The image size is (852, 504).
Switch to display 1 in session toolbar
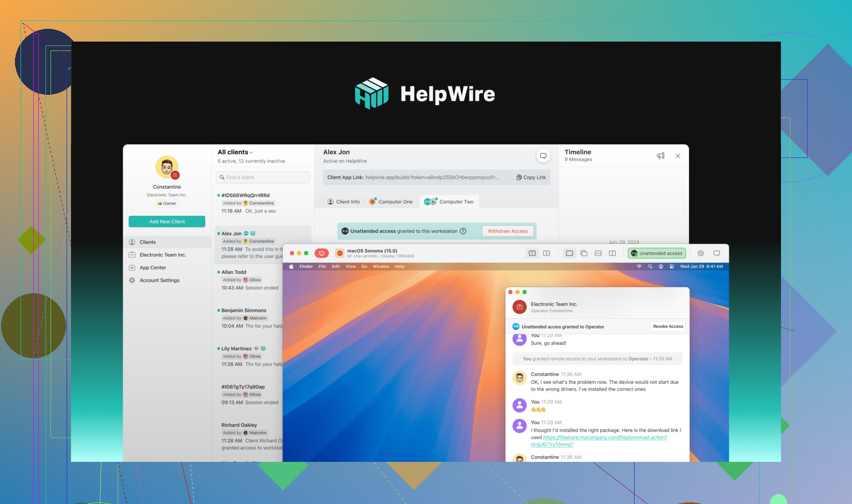(532, 253)
